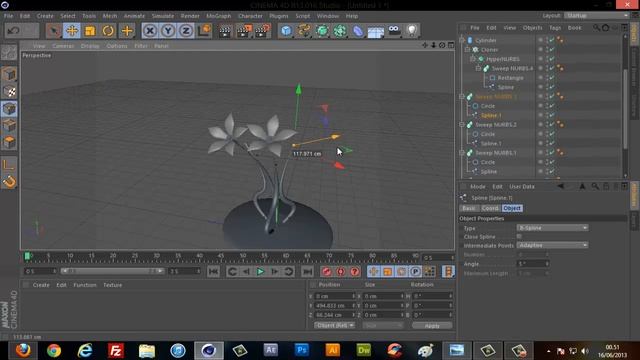Click the green Play forward button
This screenshot has width=640, height=360.
point(260,271)
